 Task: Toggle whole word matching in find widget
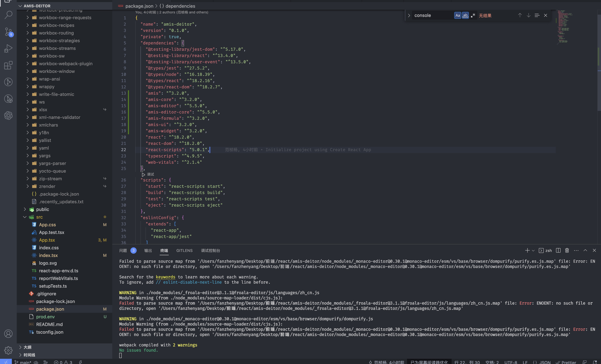coord(465,15)
